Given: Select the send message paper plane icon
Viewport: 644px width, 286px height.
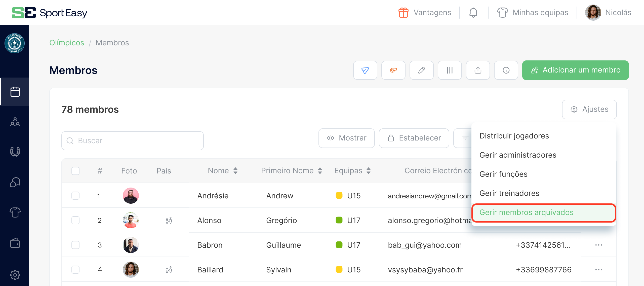Looking at the screenshot, I should tap(365, 70).
